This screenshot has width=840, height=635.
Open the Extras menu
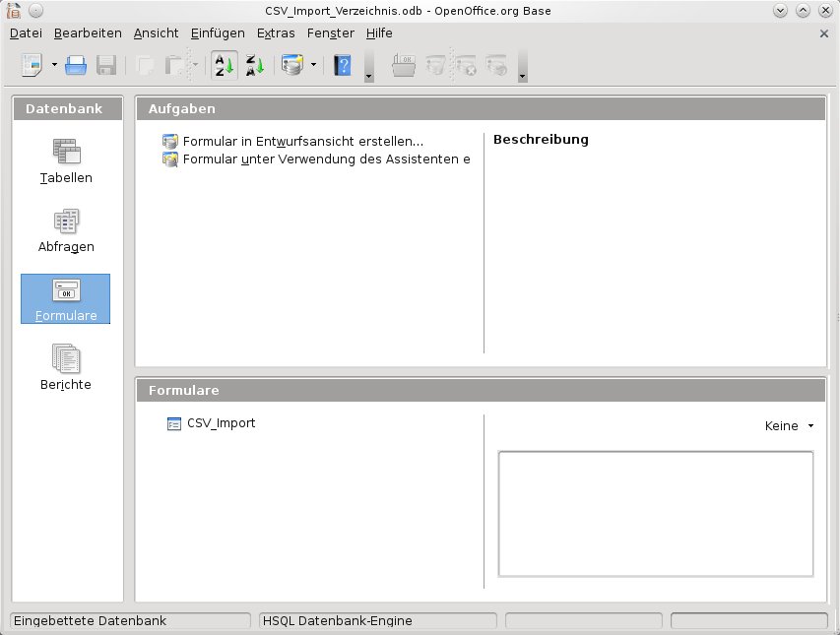click(276, 33)
